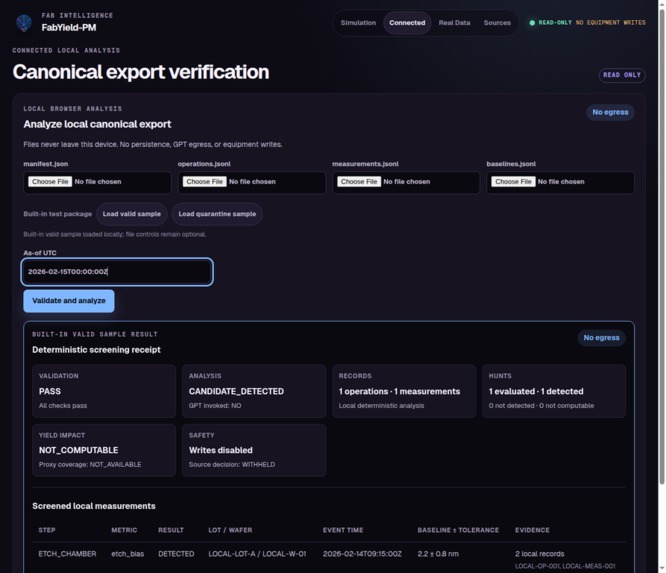Load the quarantine sample package
666x573 pixels.
pos(217,214)
